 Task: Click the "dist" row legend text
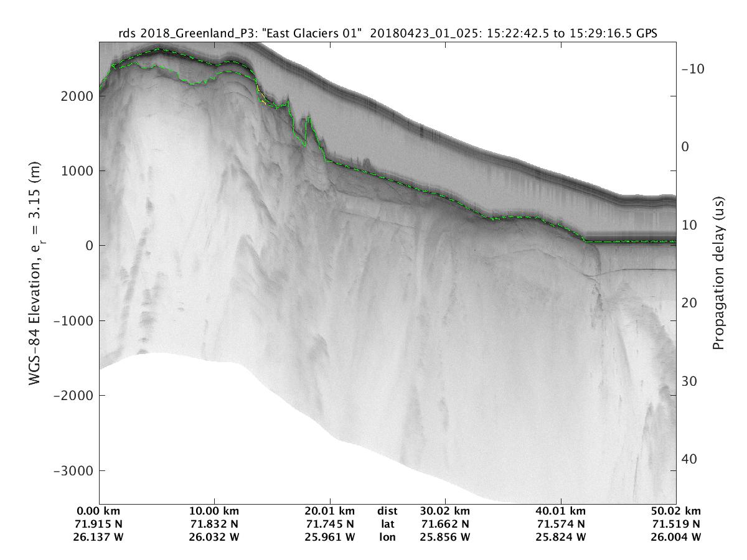(x=387, y=511)
